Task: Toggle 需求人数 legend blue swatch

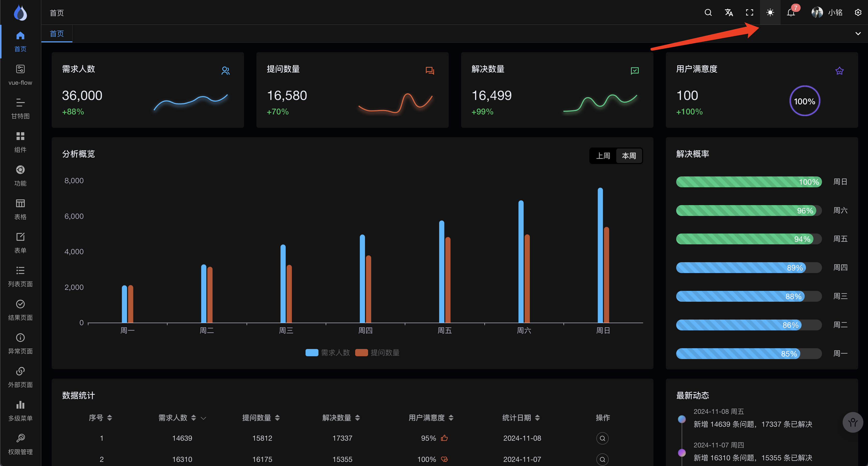Action: pos(312,353)
